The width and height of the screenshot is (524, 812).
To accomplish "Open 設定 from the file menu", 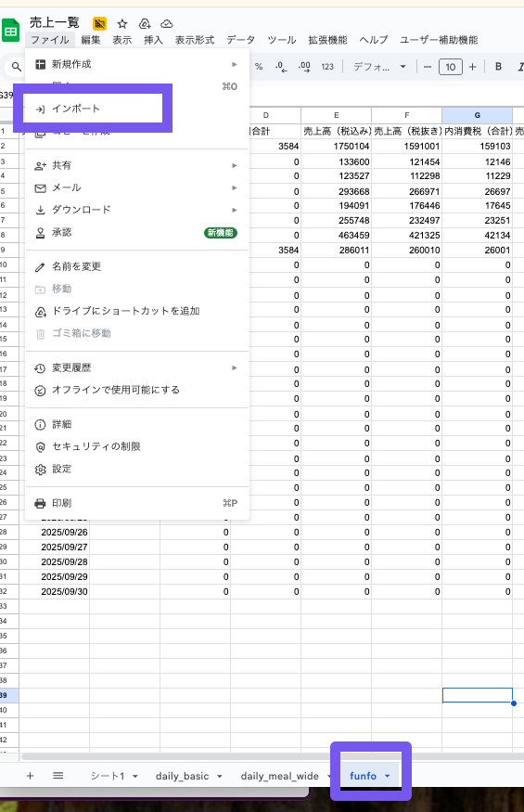I will (136, 469).
